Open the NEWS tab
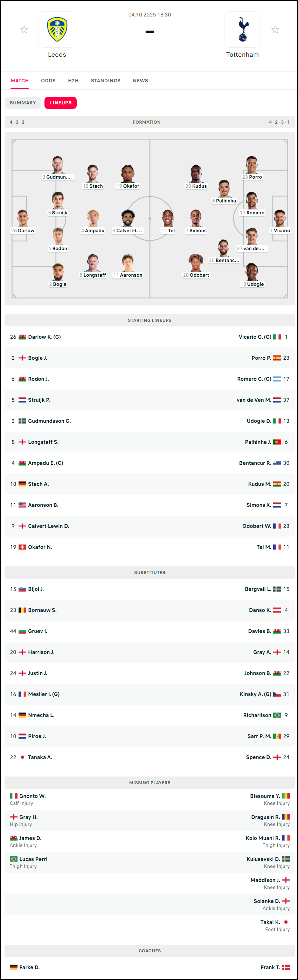 (140, 81)
